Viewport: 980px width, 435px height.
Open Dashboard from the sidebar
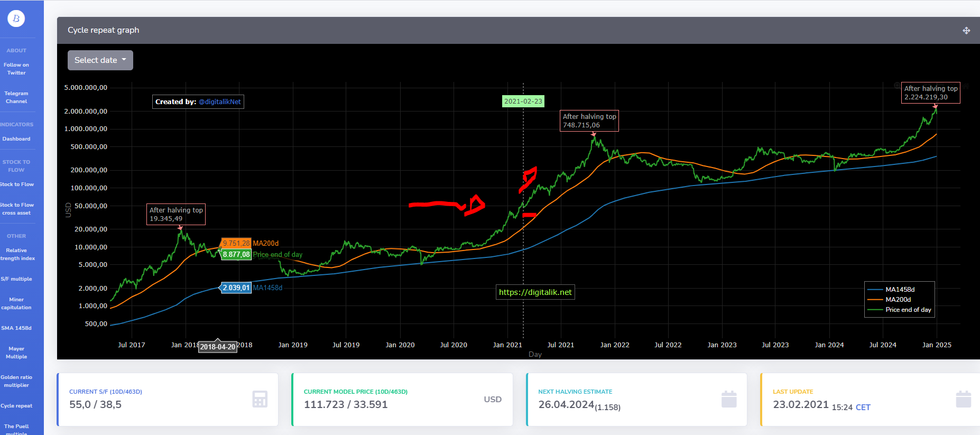coord(16,139)
